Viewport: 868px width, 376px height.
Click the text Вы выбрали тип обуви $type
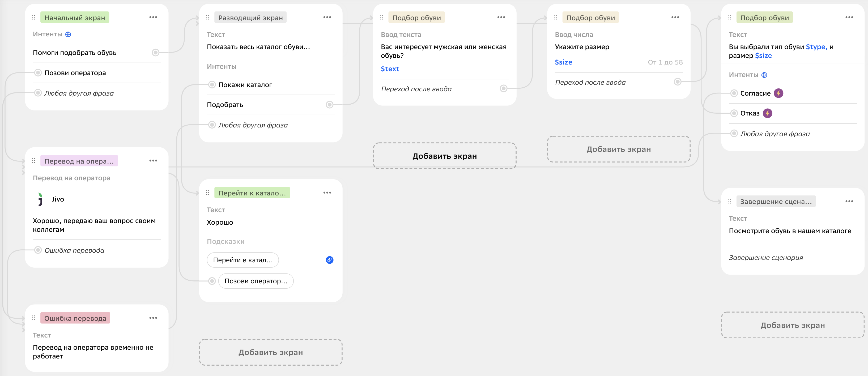coord(778,47)
